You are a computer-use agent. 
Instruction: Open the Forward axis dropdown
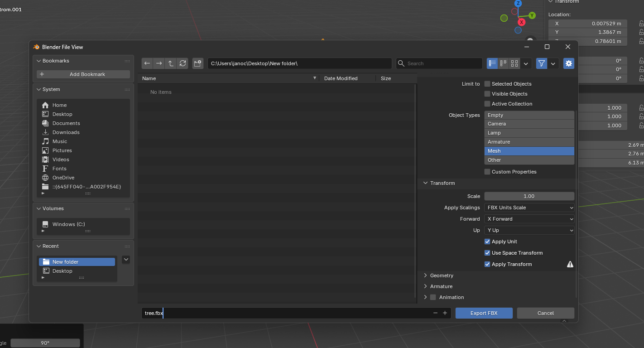point(529,219)
